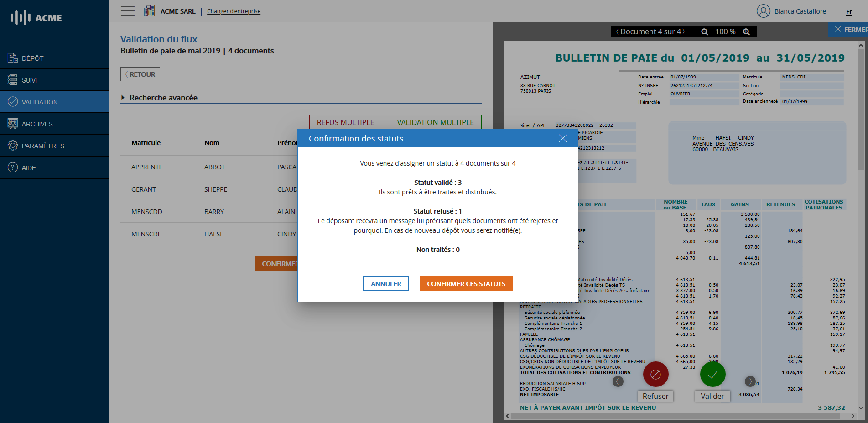Validate document with the green check icon
The height and width of the screenshot is (423, 868).
pyautogui.click(x=712, y=374)
